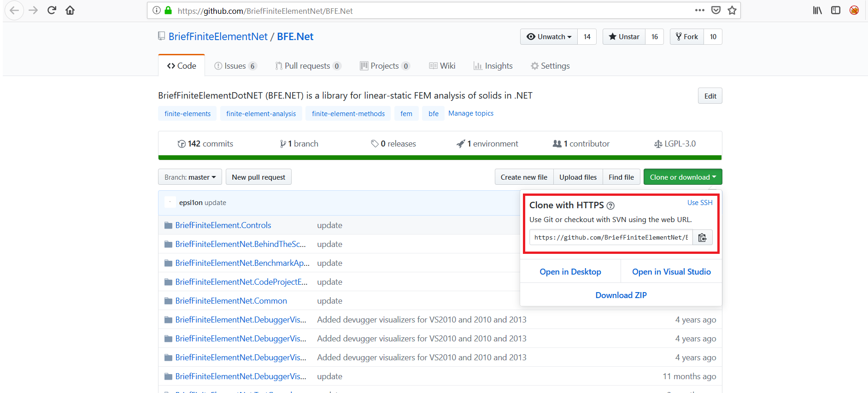The width and height of the screenshot is (868, 393).
Task: Edit the repository description
Action: pyautogui.click(x=710, y=96)
